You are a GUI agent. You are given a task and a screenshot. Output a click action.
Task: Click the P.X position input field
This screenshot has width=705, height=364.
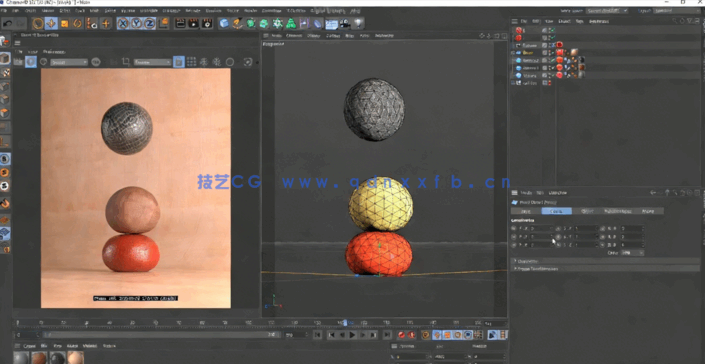coord(541,228)
